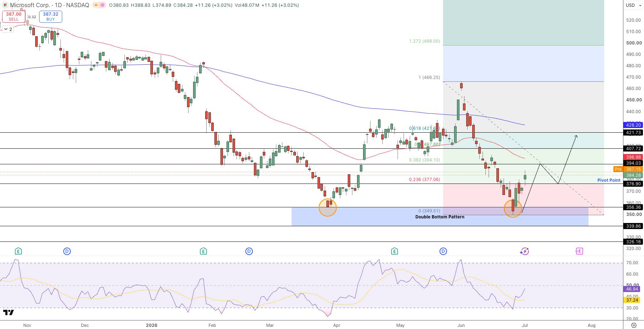Click the C384.28 close value

[183, 5]
